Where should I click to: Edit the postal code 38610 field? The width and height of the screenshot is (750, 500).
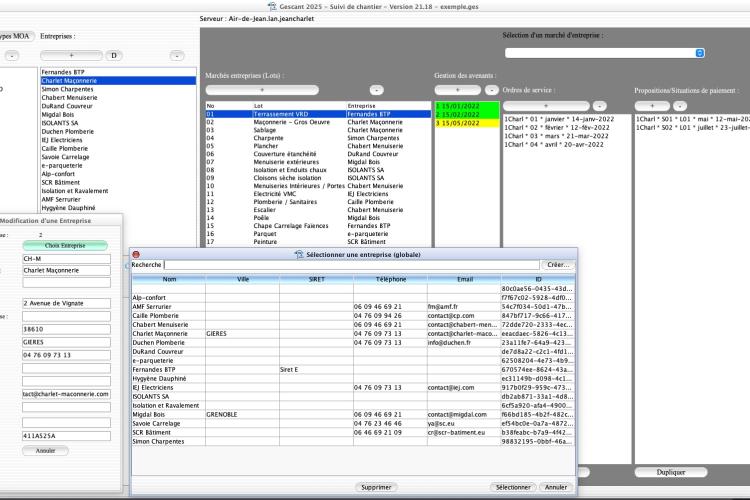[66, 329]
